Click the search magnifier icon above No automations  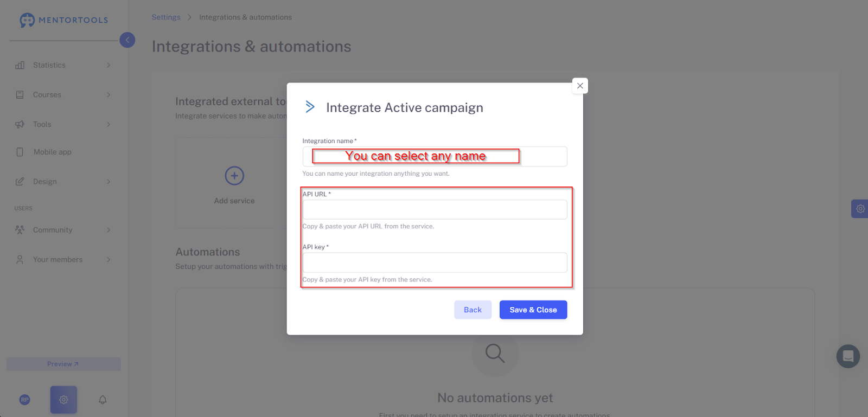coord(495,353)
